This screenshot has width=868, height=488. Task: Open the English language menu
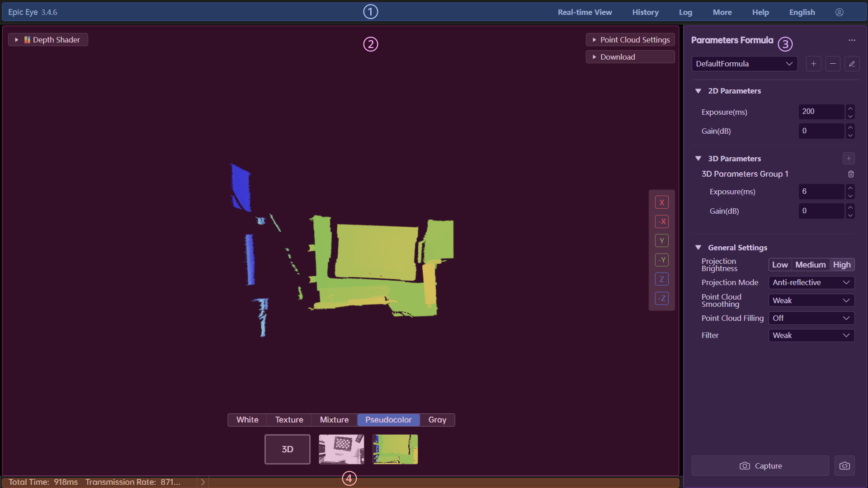pyautogui.click(x=802, y=12)
